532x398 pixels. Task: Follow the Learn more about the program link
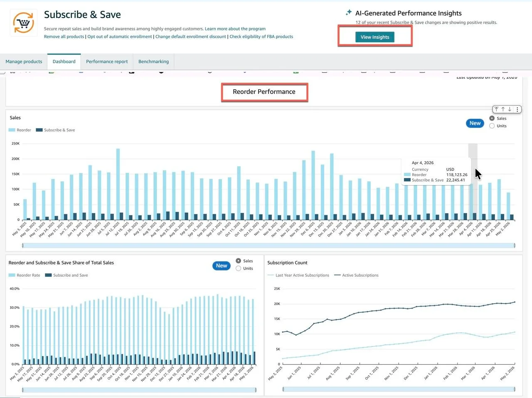point(235,29)
